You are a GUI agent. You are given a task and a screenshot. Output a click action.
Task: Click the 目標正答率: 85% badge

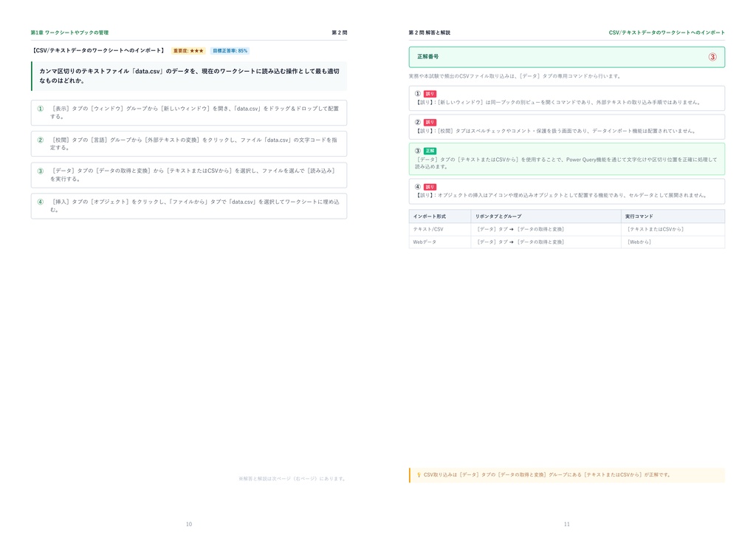pyautogui.click(x=230, y=51)
